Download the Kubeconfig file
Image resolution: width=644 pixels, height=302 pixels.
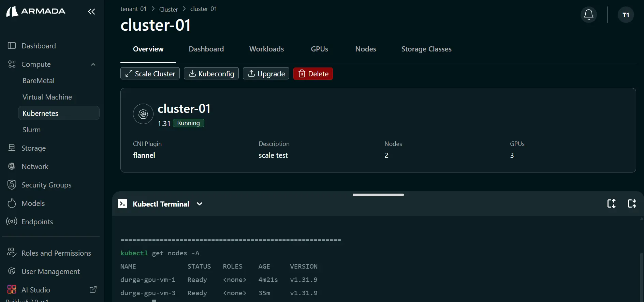click(x=211, y=74)
